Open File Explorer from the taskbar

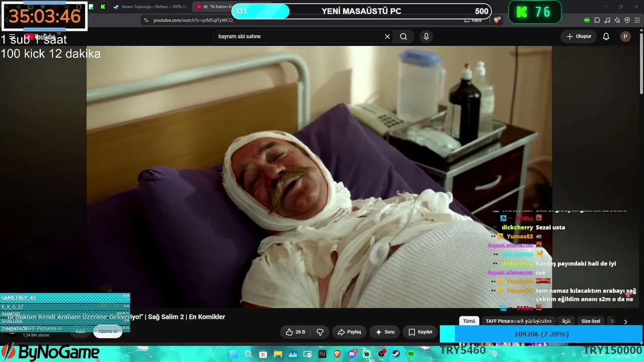tap(278, 354)
